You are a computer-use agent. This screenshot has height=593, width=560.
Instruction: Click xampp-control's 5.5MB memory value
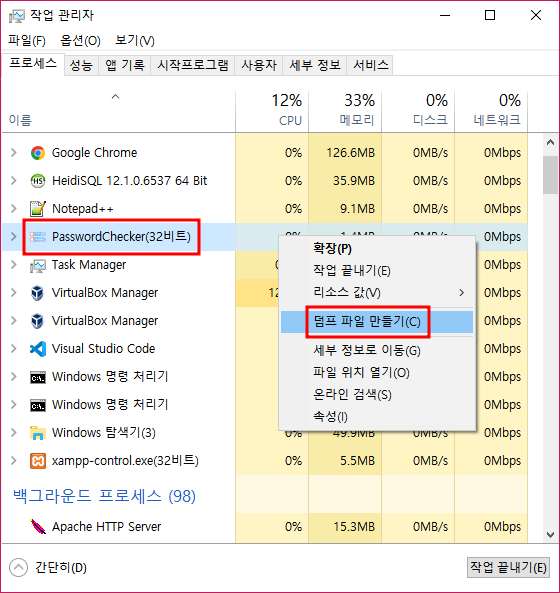coord(357,461)
